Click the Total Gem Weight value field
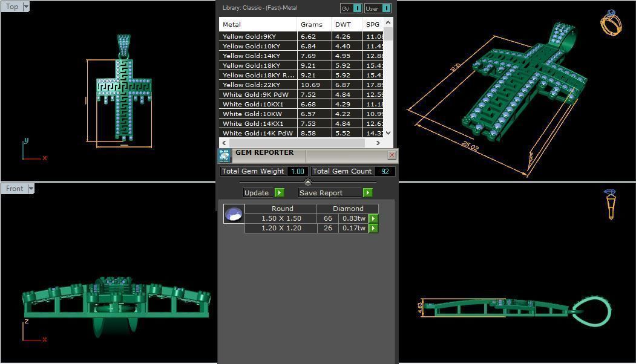The height and width of the screenshot is (364, 636). [297, 172]
